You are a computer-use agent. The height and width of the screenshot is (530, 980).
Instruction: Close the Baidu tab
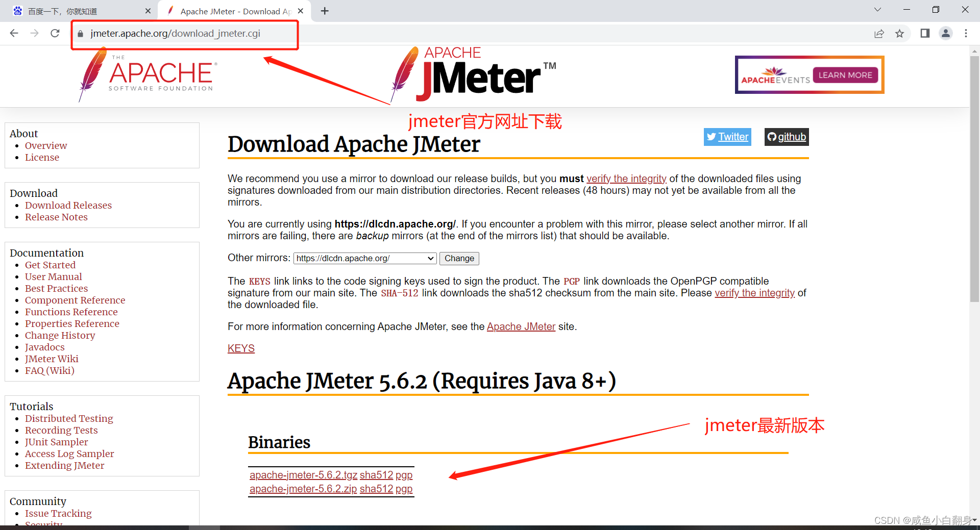point(148,11)
